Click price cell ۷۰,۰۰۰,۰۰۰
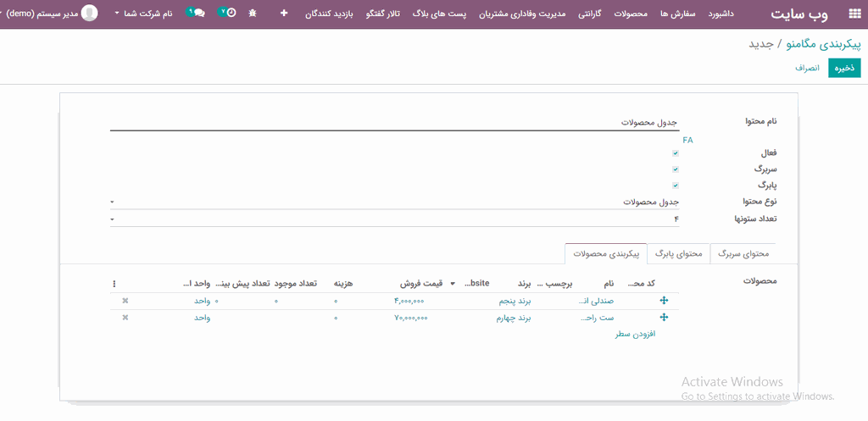 click(410, 318)
